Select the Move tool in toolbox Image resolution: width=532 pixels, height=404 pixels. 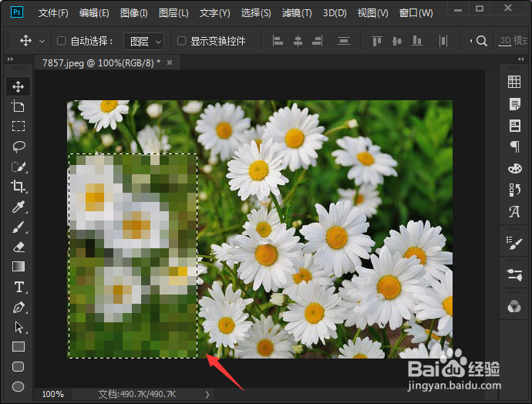18,86
